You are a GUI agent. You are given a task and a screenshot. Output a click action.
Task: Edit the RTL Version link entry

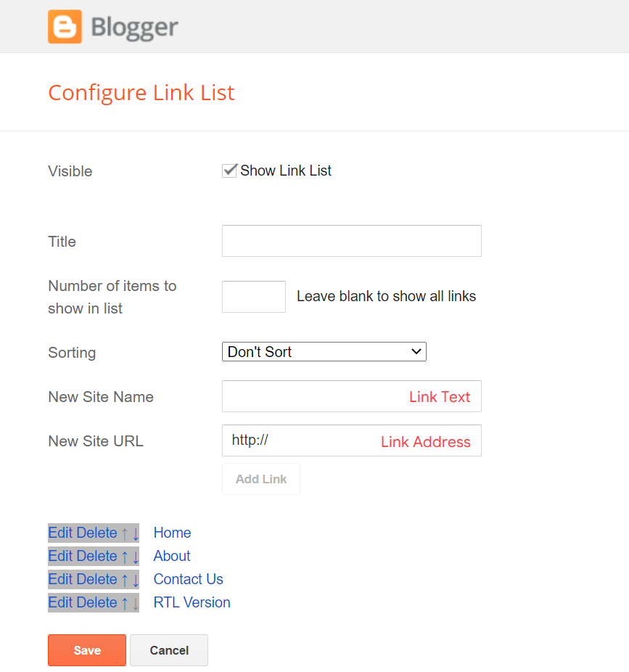click(x=60, y=602)
